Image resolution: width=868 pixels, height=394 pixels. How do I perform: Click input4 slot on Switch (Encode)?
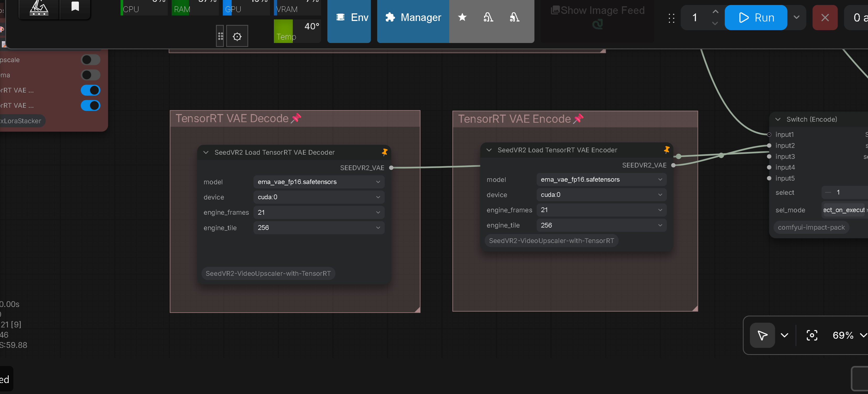tap(769, 167)
